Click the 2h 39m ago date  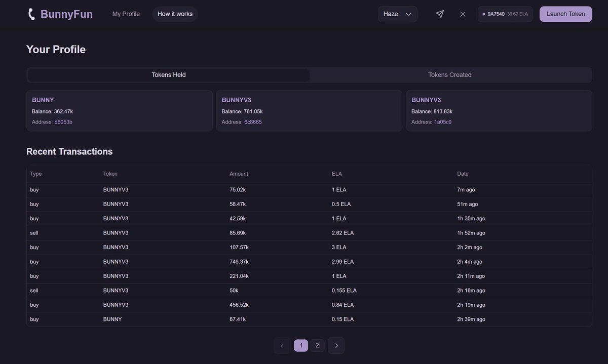tap(471, 319)
